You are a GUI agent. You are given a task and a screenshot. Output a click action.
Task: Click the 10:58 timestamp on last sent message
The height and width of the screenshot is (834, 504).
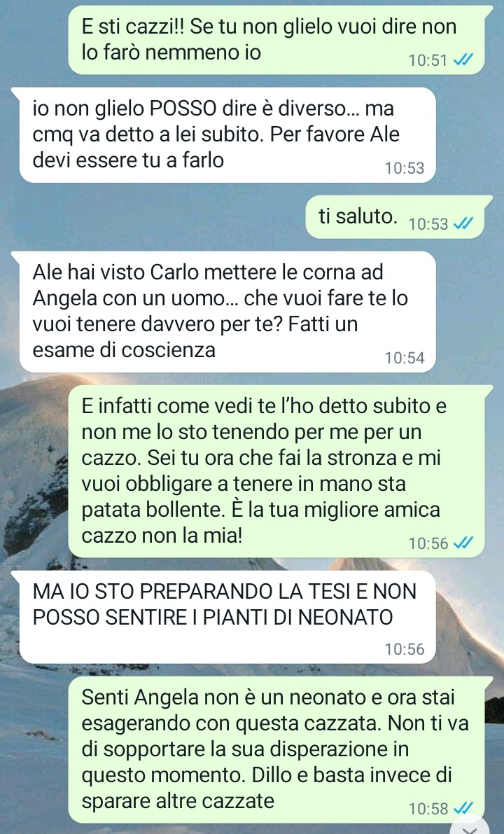pos(428,809)
